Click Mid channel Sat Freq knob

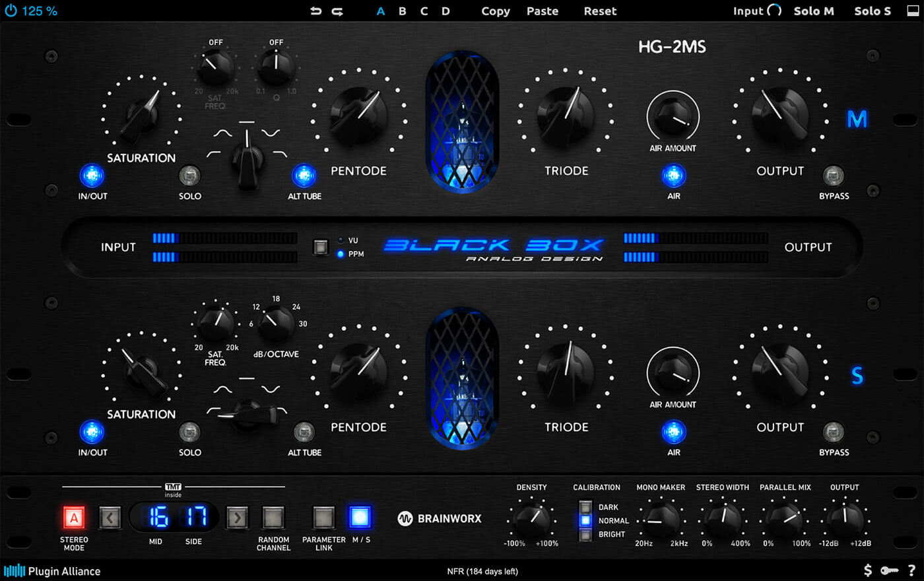click(216, 67)
